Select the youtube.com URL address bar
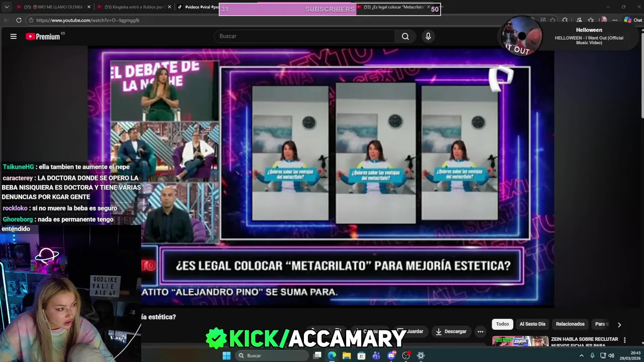The image size is (644, 362). coord(87,20)
